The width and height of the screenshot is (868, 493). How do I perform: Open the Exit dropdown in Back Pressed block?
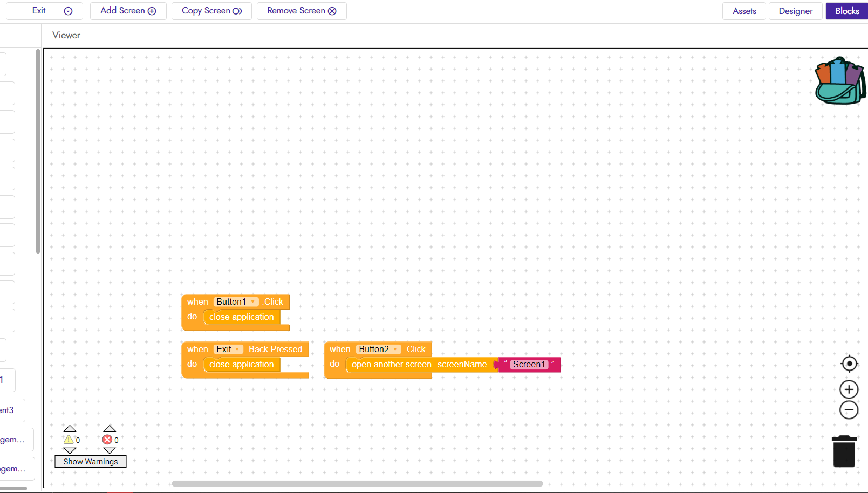click(x=228, y=350)
